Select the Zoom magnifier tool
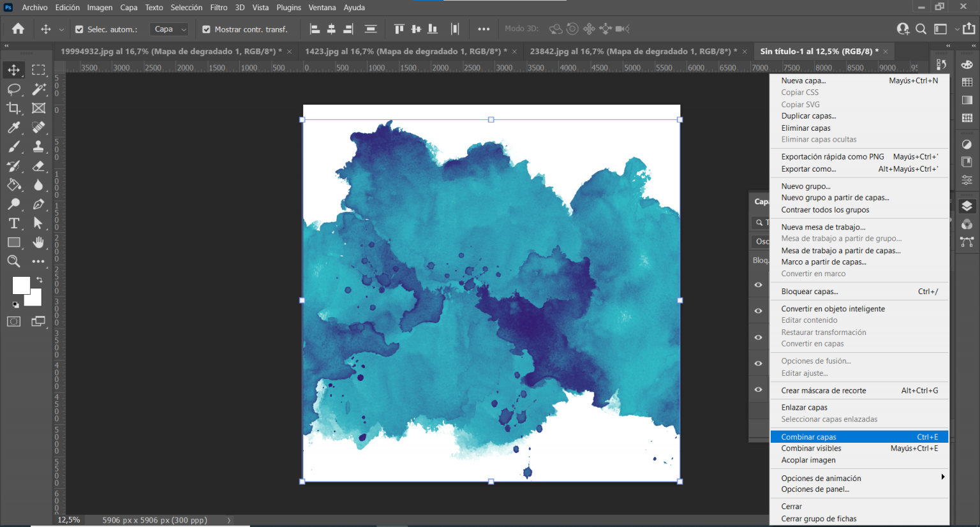 coord(13,261)
